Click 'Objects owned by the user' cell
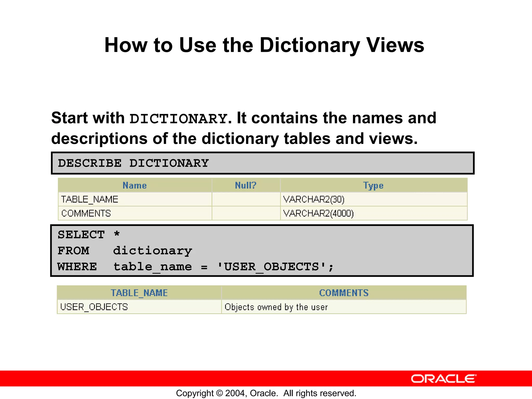The width and height of the screenshot is (532, 399). click(276, 307)
